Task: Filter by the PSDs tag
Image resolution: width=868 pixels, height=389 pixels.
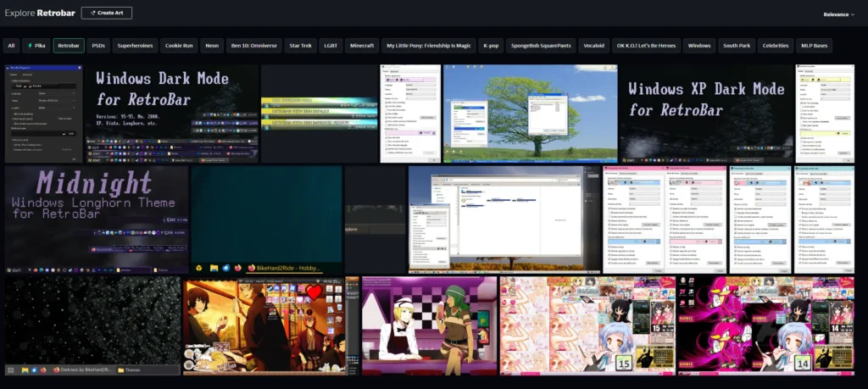Action: tap(98, 45)
